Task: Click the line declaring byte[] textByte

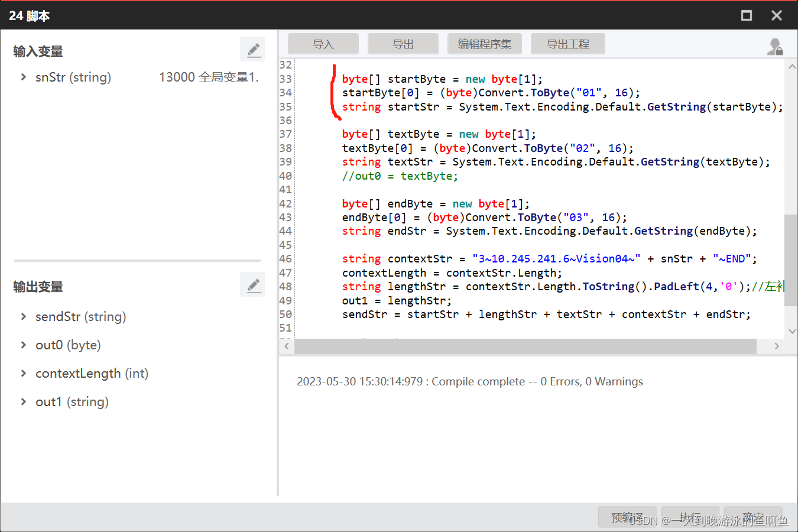Action: pos(439,134)
